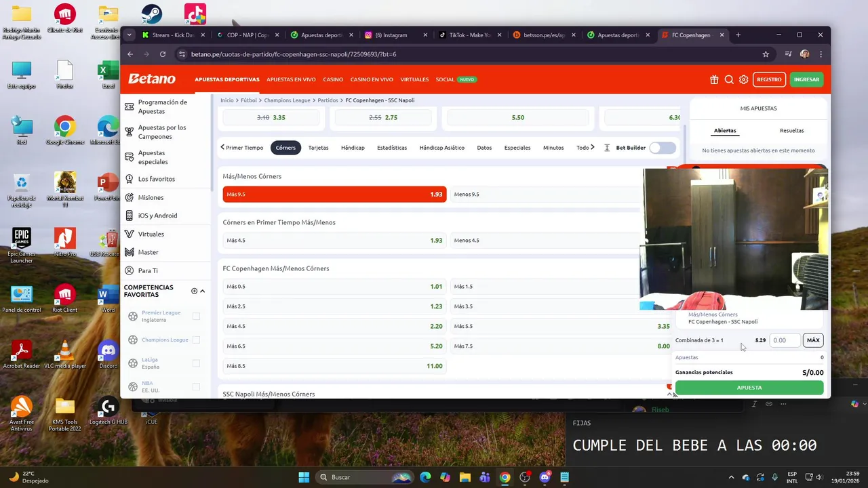Click the Betano logo

point(152,79)
